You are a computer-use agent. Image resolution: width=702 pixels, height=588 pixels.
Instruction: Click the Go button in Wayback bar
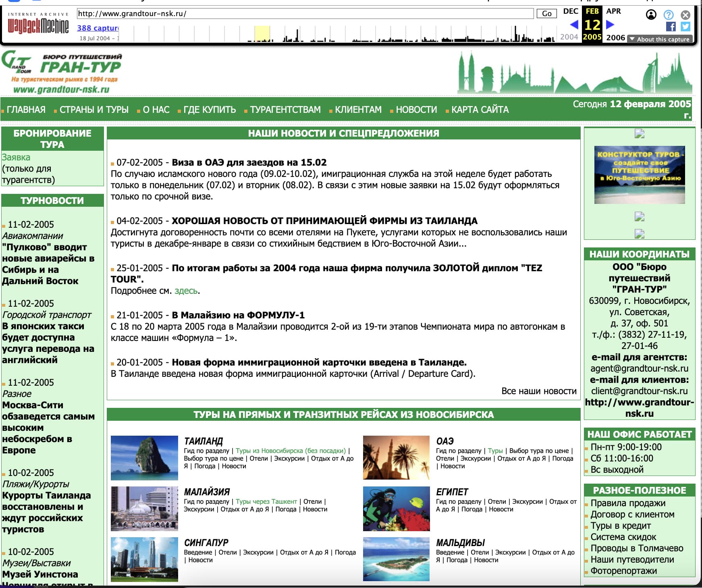(x=546, y=14)
